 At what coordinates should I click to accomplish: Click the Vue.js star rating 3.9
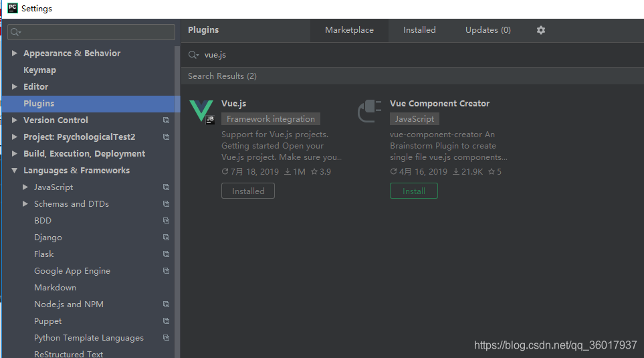pos(321,172)
